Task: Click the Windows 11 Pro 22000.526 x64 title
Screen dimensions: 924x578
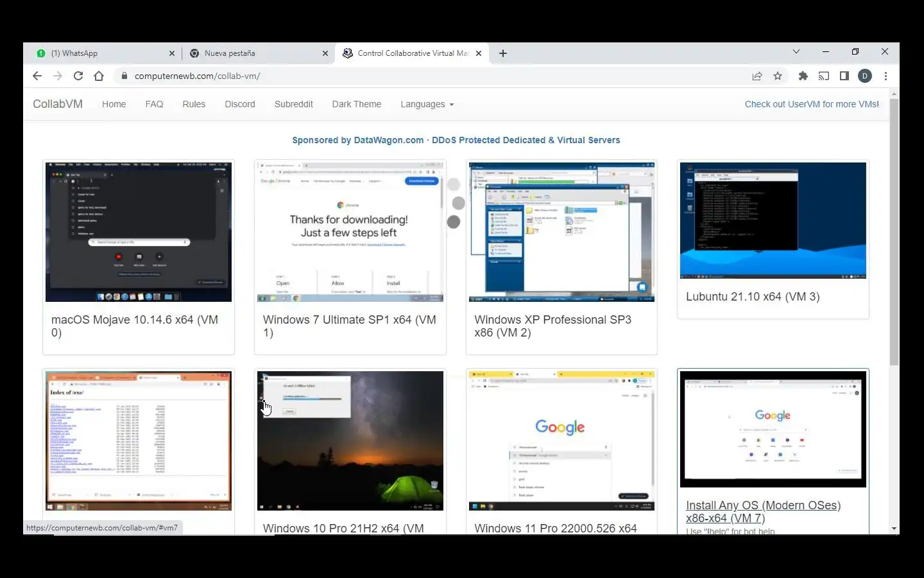Action: click(x=556, y=529)
